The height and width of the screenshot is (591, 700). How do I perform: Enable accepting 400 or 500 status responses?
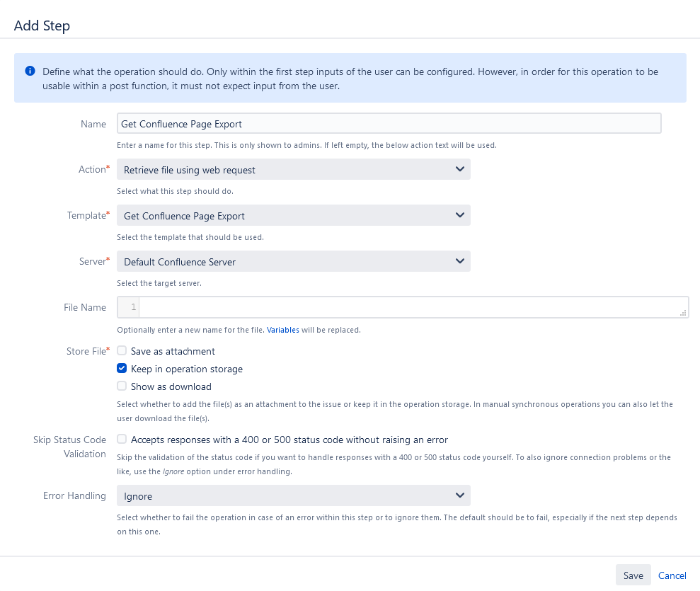pos(122,440)
